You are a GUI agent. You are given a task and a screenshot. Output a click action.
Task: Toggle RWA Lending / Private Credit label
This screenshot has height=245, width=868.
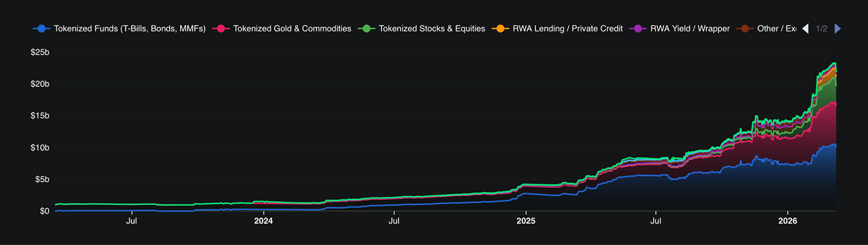568,28
